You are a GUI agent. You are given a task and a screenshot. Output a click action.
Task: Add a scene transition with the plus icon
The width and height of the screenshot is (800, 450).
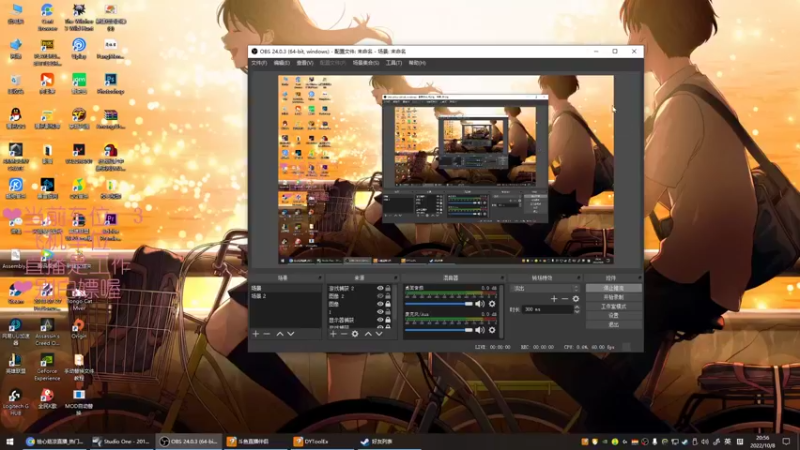554,299
